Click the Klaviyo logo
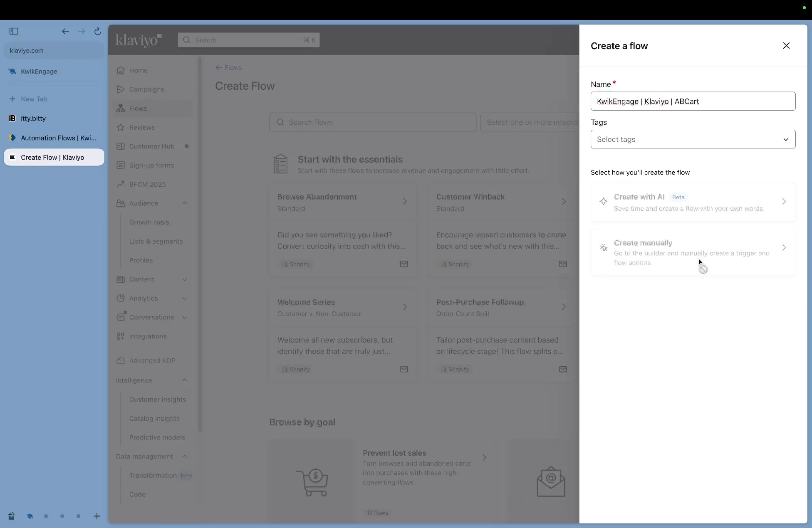Image resolution: width=812 pixels, height=528 pixels. point(139,40)
